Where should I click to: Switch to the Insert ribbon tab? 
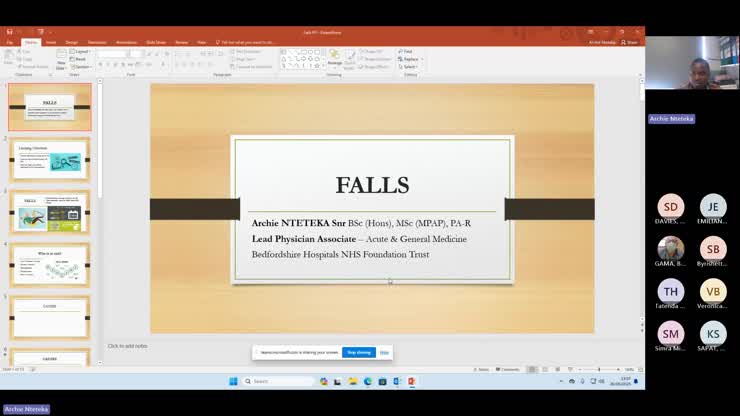[x=50, y=42]
